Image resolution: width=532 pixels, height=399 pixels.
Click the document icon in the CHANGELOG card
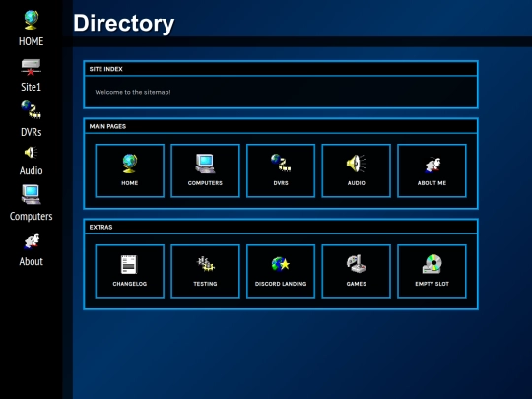129,264
